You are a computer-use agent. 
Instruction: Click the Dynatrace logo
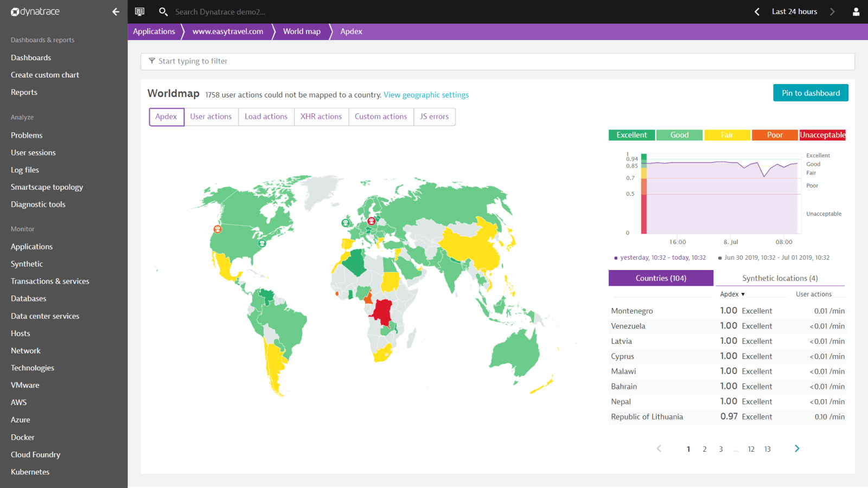pos(36,11)
